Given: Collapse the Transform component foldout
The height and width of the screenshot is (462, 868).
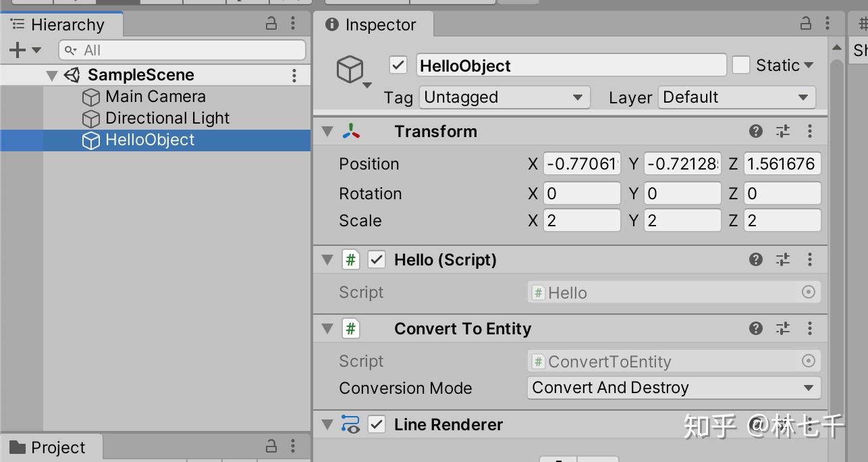Looking at the screenshot, I should click(x=328, y=131).
